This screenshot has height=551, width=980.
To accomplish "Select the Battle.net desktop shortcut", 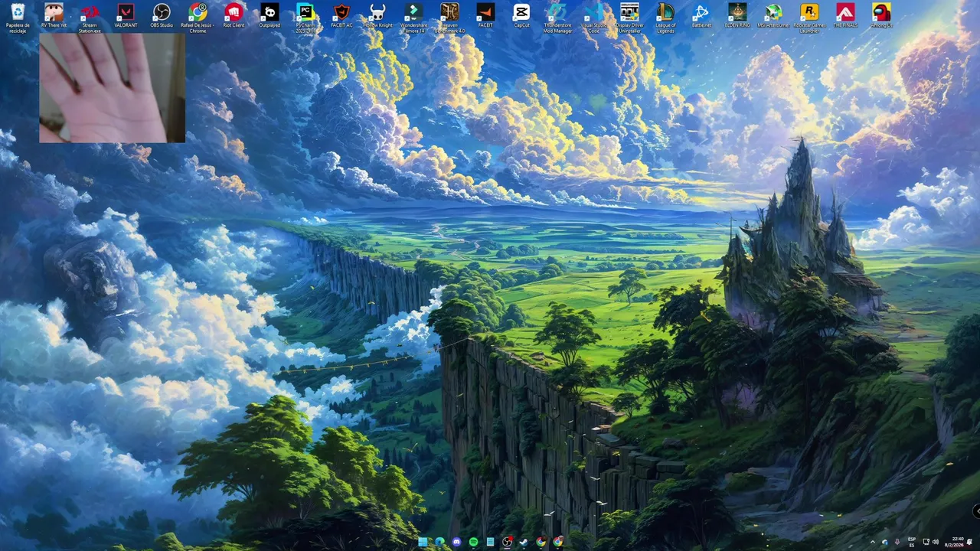I will (701, 15).
